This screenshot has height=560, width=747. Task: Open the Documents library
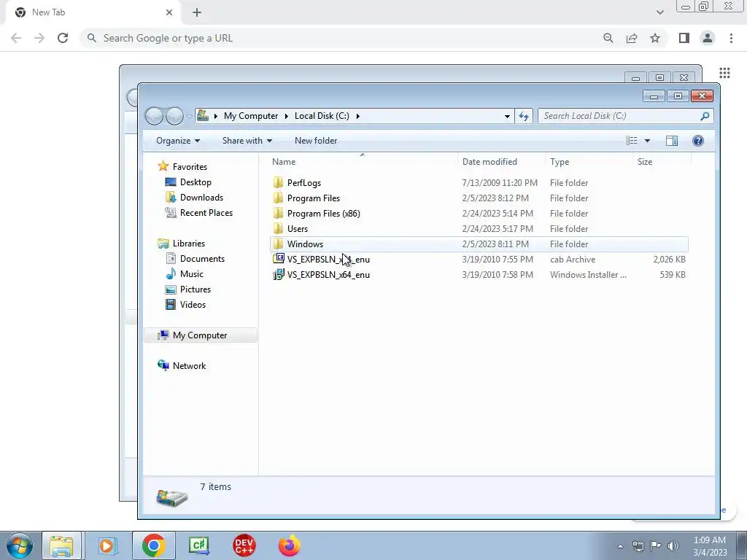pos(202,259)
